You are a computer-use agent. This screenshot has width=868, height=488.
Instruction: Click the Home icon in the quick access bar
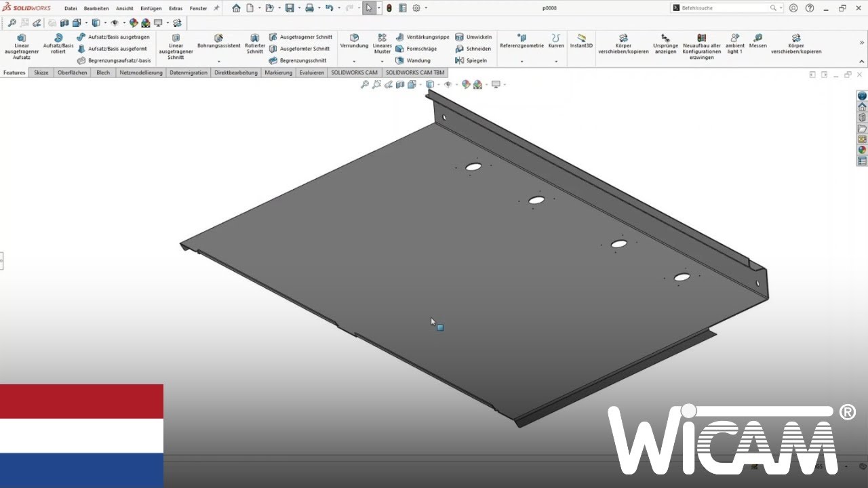(x=236, y=8)
